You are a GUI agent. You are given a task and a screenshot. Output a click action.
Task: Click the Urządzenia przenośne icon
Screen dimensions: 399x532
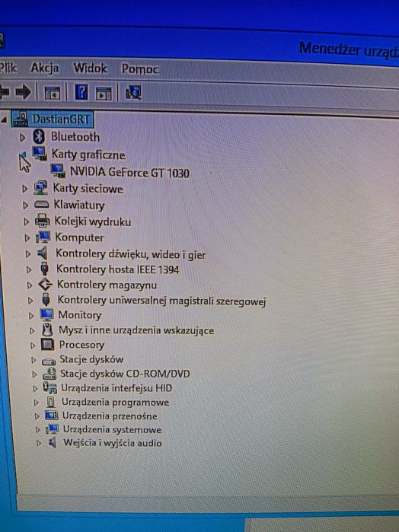52,416
